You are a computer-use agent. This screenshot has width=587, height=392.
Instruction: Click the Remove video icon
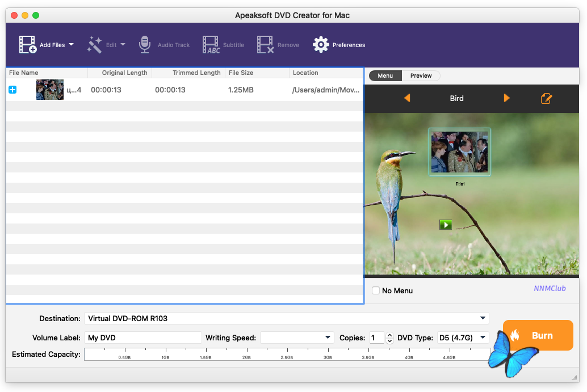(265, 45)
